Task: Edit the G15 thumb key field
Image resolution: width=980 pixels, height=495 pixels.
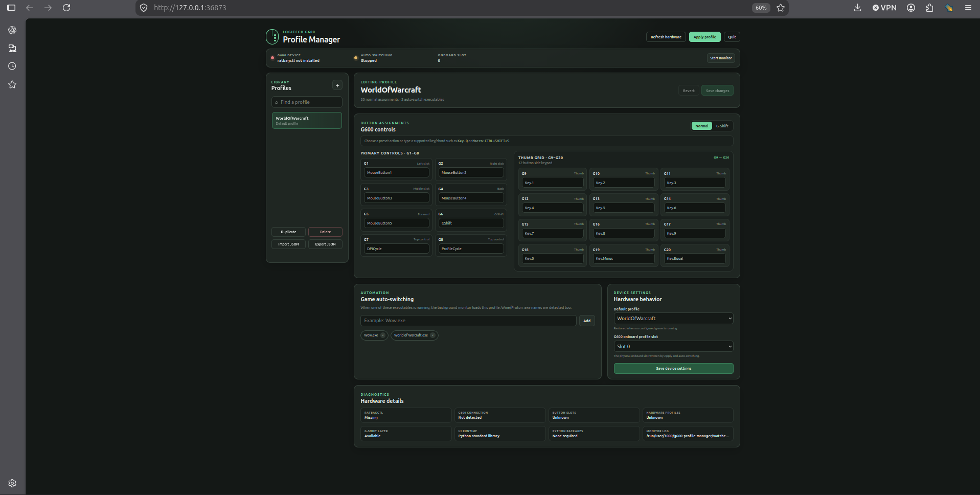Action: [x=552, y=234]
